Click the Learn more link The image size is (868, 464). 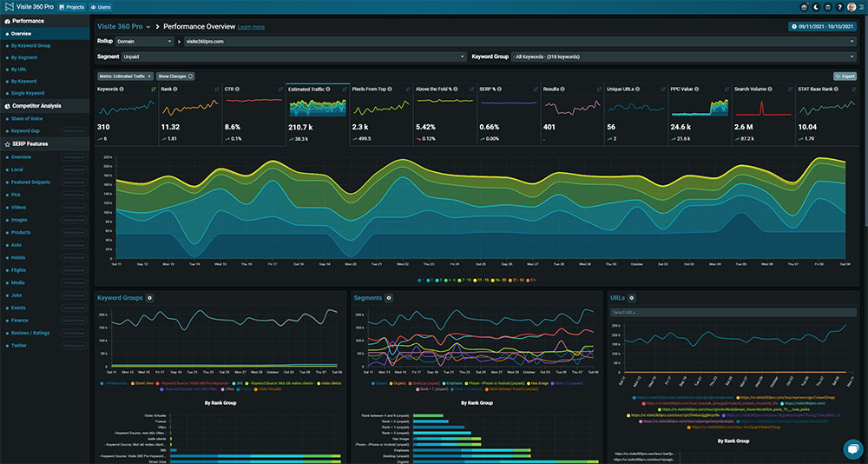point(252,27)
